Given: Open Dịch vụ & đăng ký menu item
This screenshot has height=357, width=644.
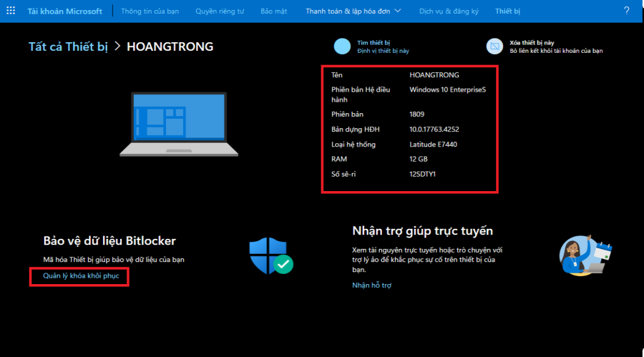Looking at the screenshot, I should [x=449, y=11].
